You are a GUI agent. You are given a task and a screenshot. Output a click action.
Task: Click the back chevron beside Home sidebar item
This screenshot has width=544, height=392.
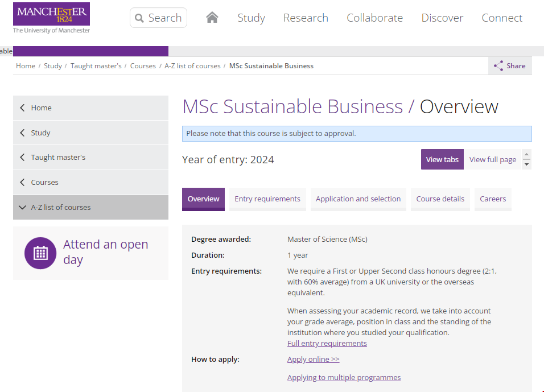click(x=22, y=108)
